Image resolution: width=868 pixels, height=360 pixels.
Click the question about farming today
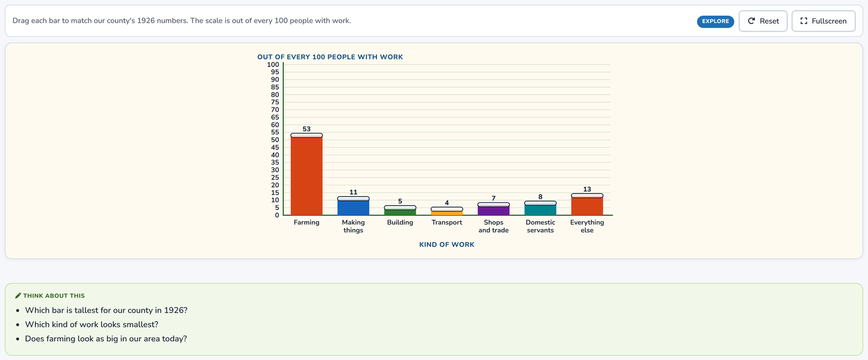pyautogui.click(x=106, y=338)
